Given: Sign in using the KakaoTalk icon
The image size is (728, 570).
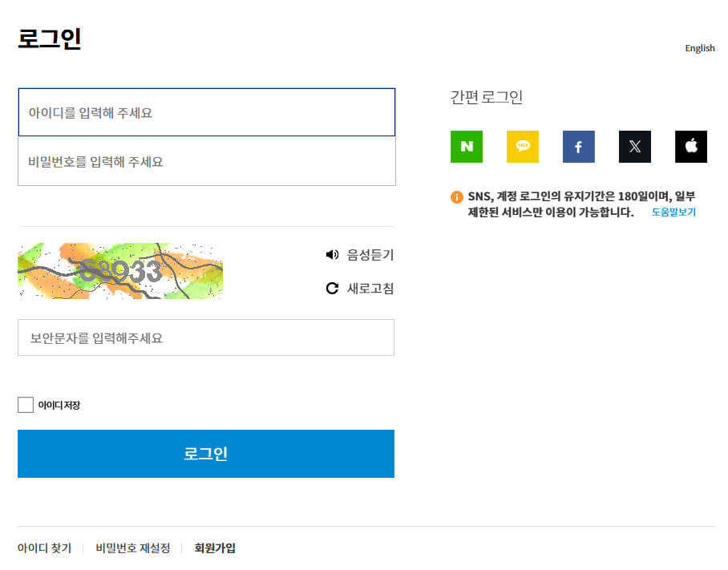Looking at the screenshot, I should pos(523,147).
